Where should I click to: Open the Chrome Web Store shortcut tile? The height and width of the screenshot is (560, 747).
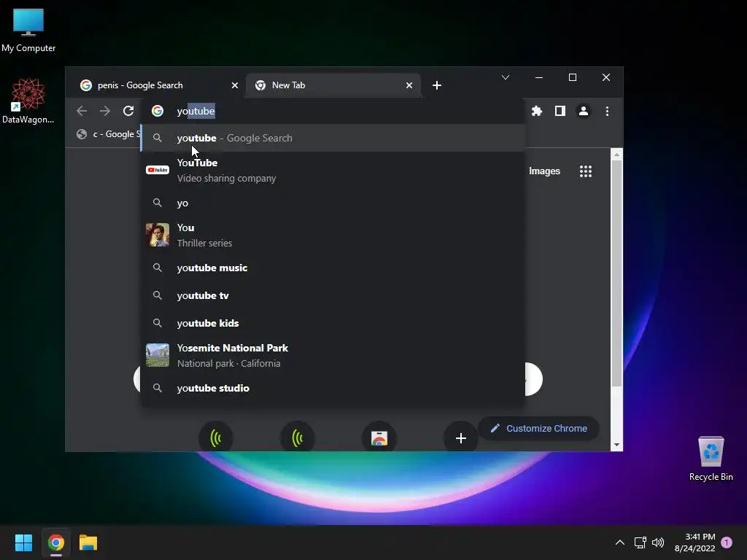379,437
